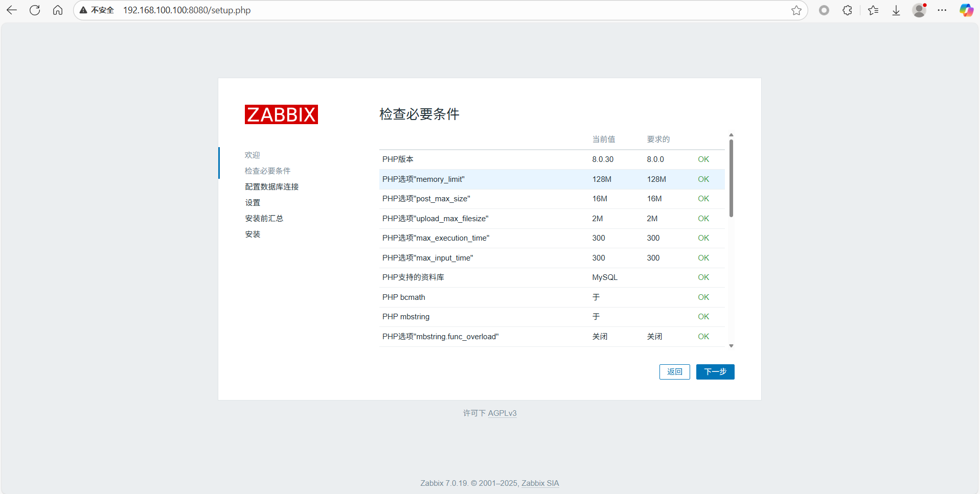Click the 当前值 column header

604,139
